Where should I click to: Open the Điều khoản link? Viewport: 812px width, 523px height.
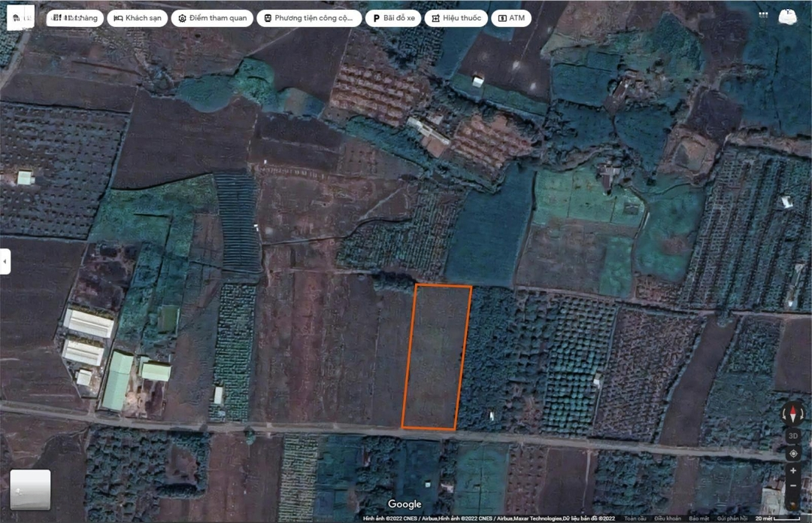668,518
